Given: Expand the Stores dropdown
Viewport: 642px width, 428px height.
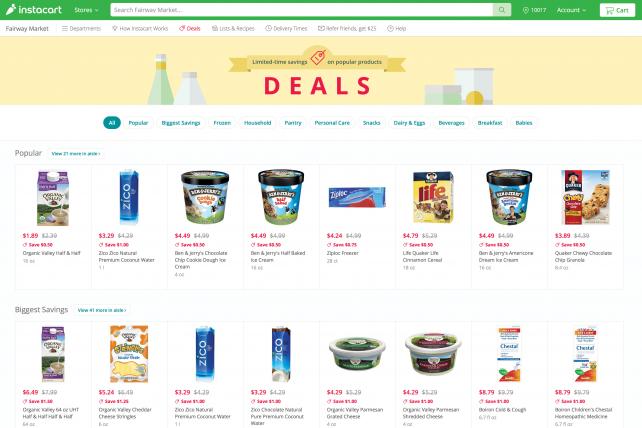Looking at the screenshot, I should click(86, 10).
